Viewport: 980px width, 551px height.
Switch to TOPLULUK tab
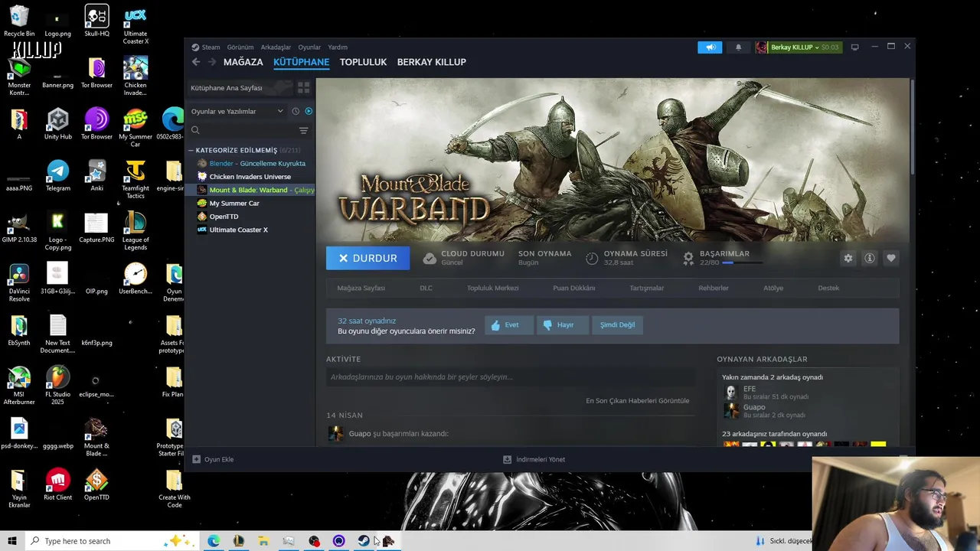[363, 62]
